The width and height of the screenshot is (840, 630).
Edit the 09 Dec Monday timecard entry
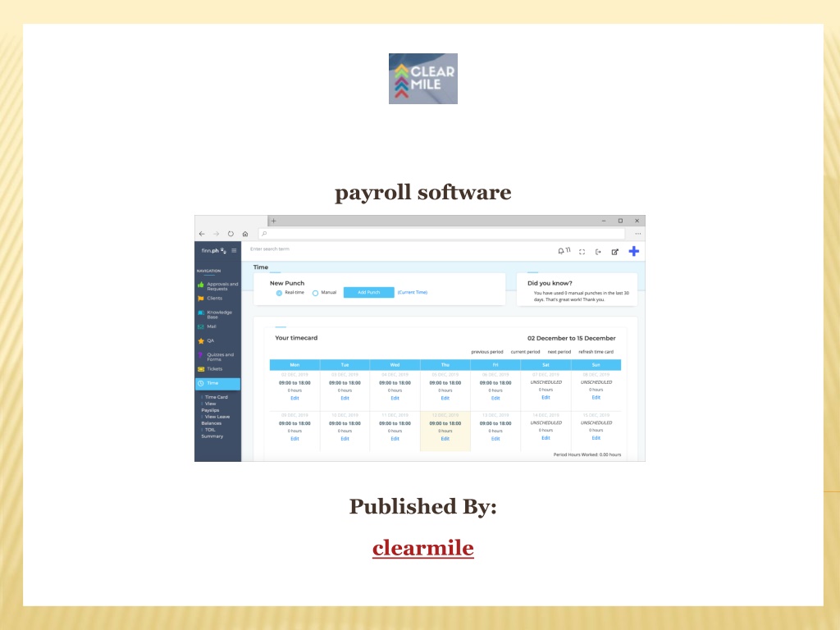[294, 439]
